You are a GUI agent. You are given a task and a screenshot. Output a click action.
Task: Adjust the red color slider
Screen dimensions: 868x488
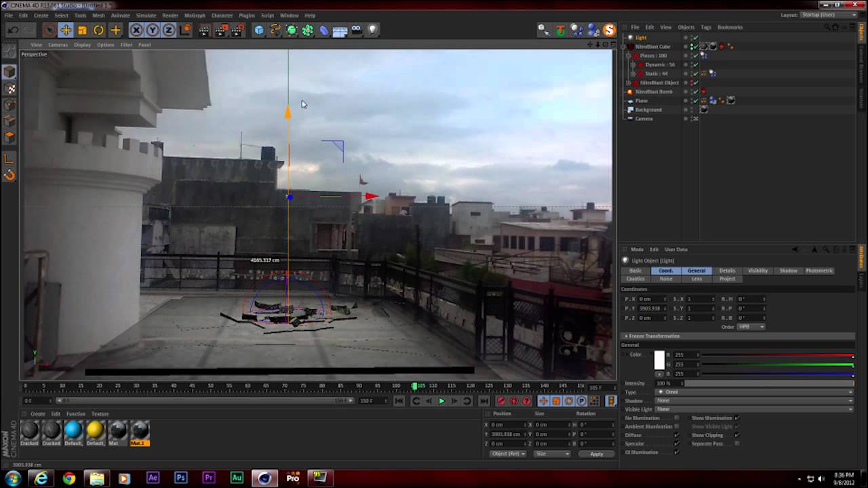[776, 355]
